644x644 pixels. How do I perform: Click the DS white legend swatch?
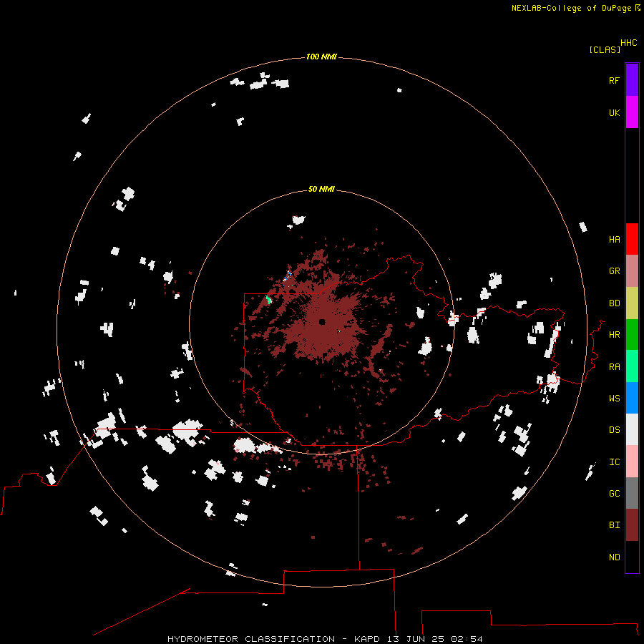click(x=632, y=429)
